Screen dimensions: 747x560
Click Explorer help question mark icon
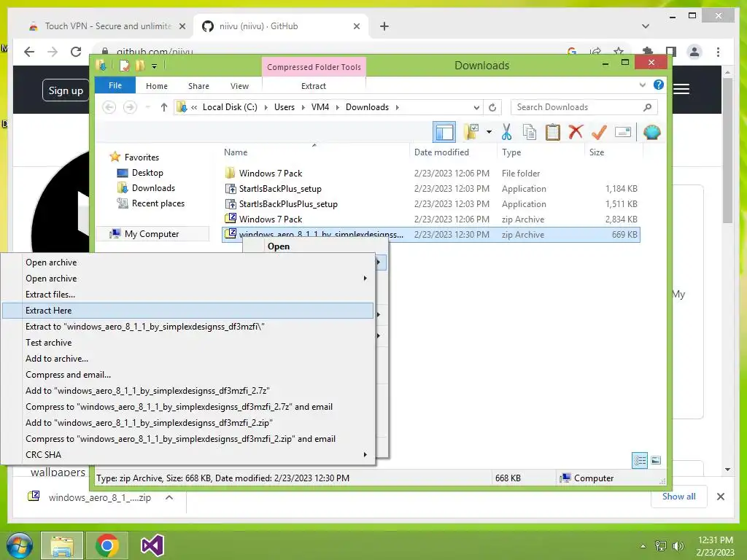pos(659,85)
